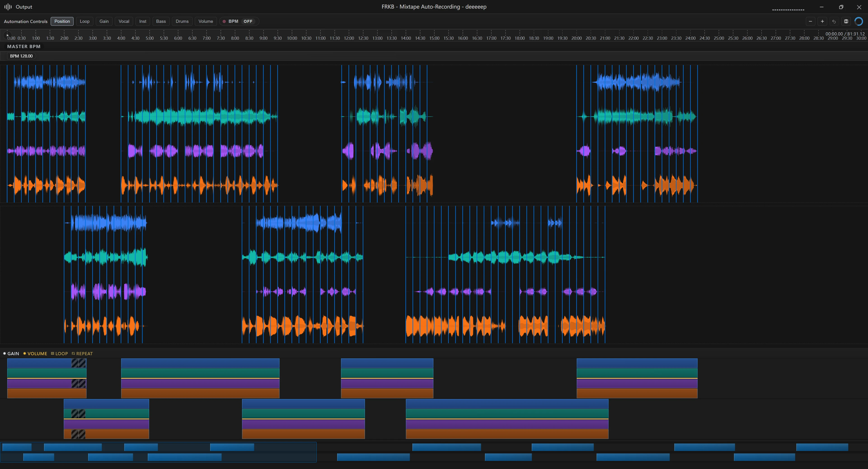
Task: Click the VOLUME legend item
Action: [x=35, y=353]
